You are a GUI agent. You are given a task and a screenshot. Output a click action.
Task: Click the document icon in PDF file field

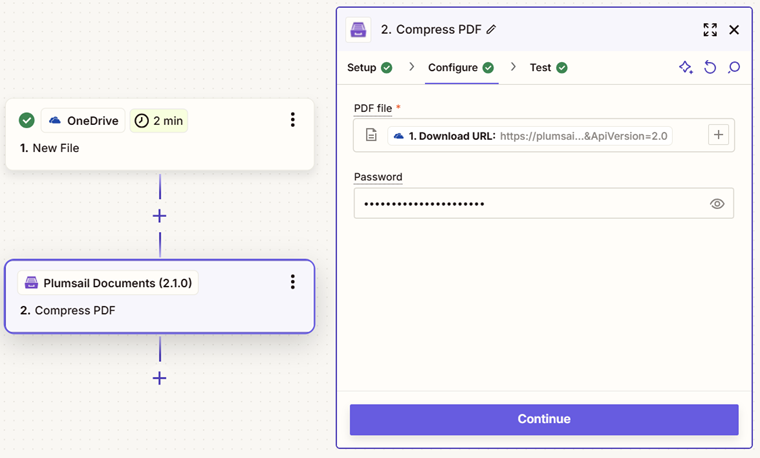(371, 135)
